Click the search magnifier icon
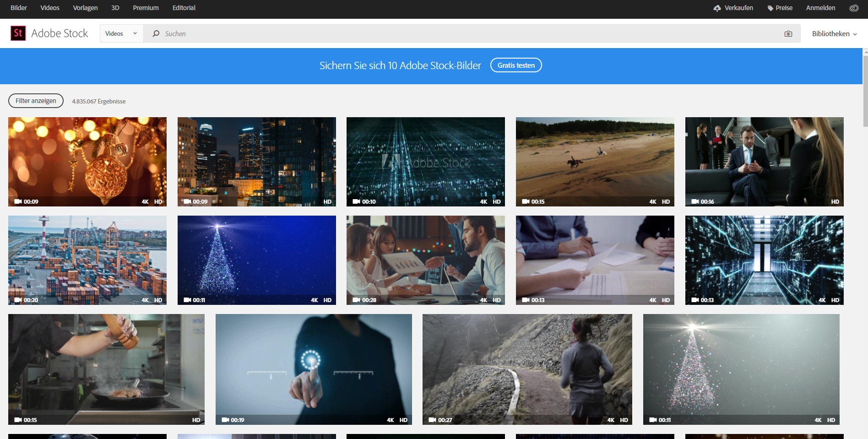The height and width of the screenshot is (439, 868). click(156, 33)
